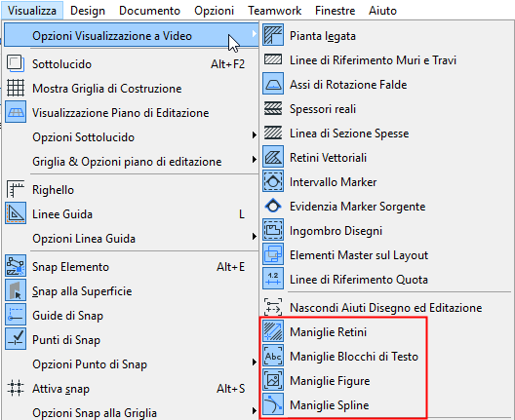Expand Opzioni Sottolucido submenu arrow
Screen dimensions: 515x420
coord(255,134)
